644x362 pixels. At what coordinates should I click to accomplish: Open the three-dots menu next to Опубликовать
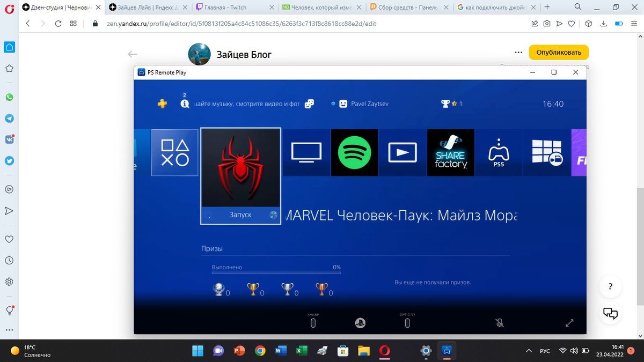coord(518,53)
